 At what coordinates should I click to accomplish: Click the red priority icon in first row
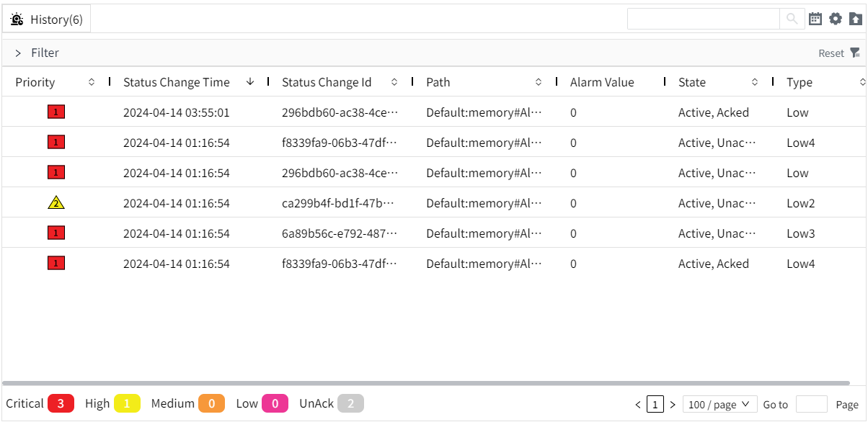pos(56,112)
